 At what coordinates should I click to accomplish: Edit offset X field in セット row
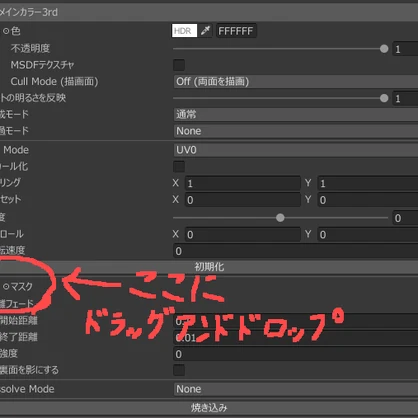pos(243,200)
